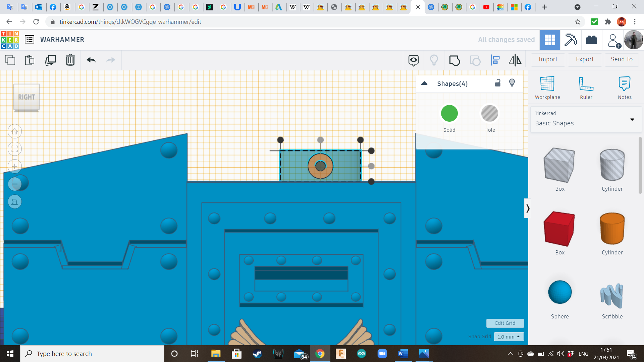644x362 pixels.
Task: Delete selection with the trash icon
Action: click(70, 60)
